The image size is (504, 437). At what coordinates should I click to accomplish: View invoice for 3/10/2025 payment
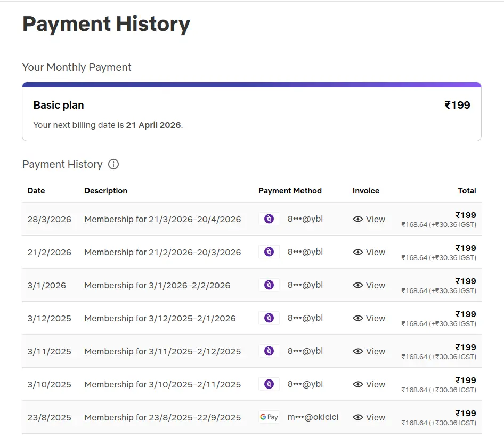pos(369,385)
